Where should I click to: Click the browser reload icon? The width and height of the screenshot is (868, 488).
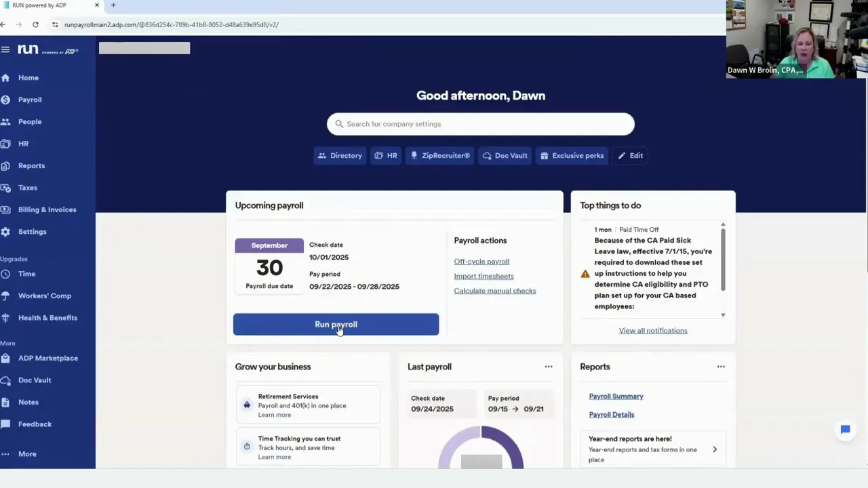(x=35, y=24)
